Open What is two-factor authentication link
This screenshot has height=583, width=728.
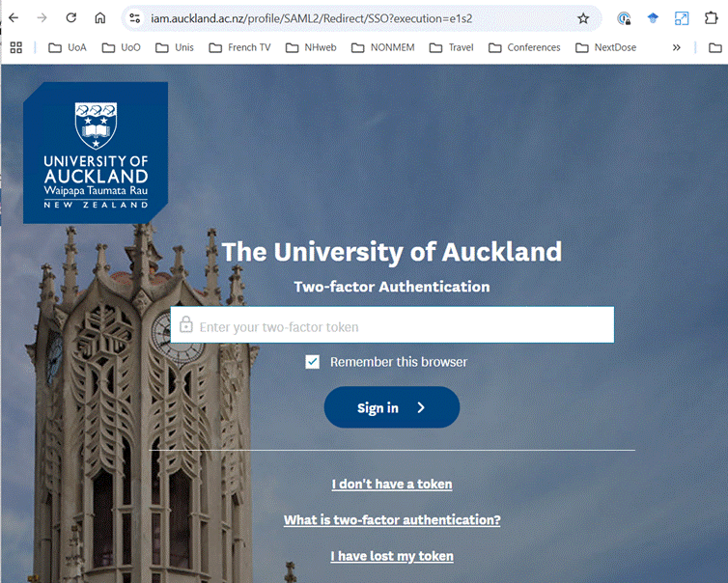click(392, 520)
